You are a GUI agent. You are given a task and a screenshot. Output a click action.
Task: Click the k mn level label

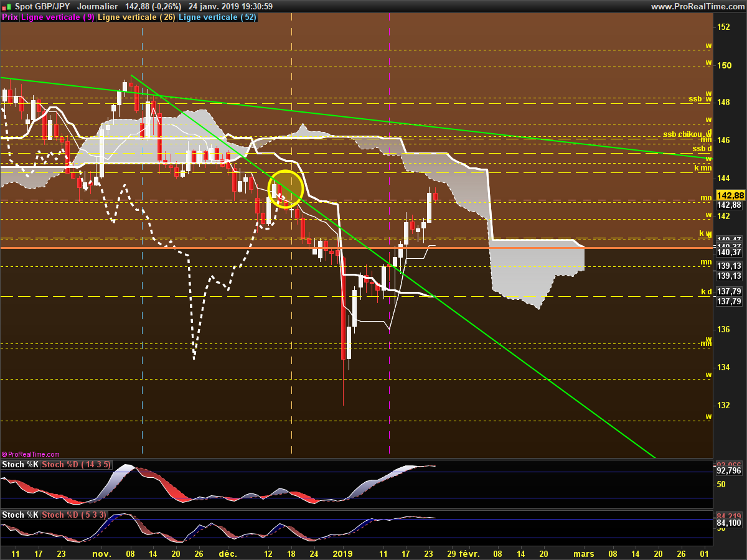(703, 168)
